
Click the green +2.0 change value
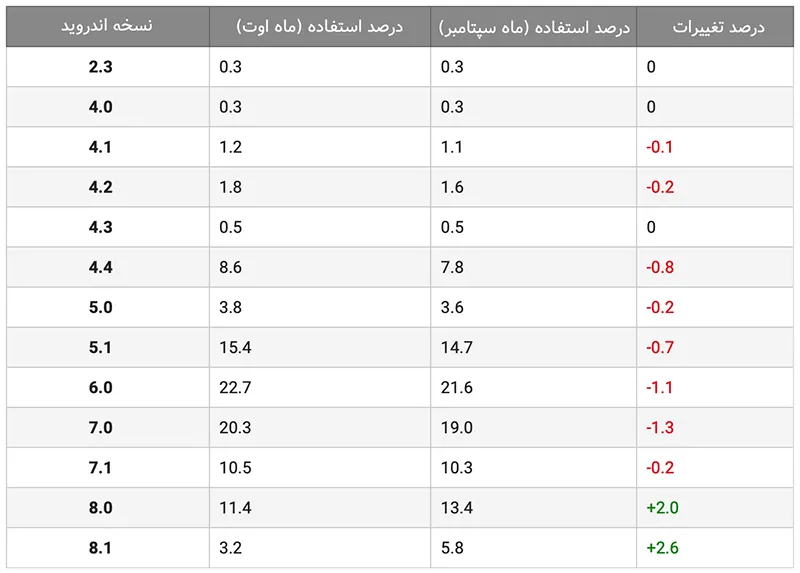[662, 507]
